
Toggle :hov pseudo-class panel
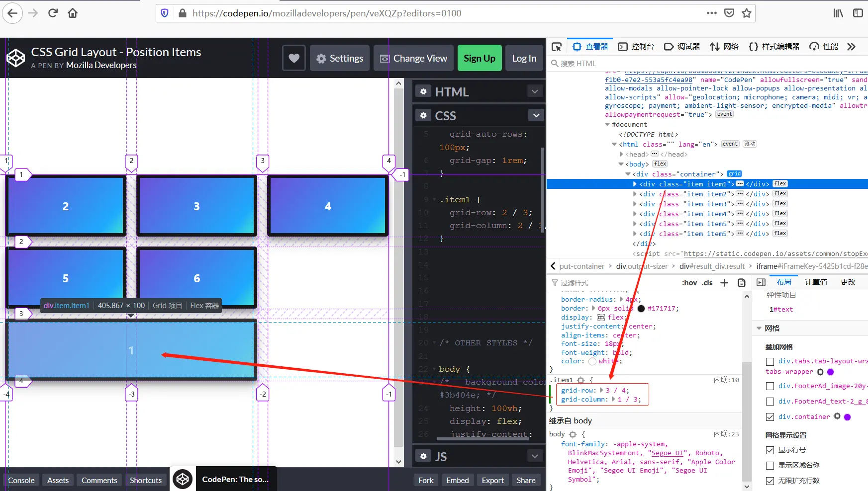click(689, 283)
